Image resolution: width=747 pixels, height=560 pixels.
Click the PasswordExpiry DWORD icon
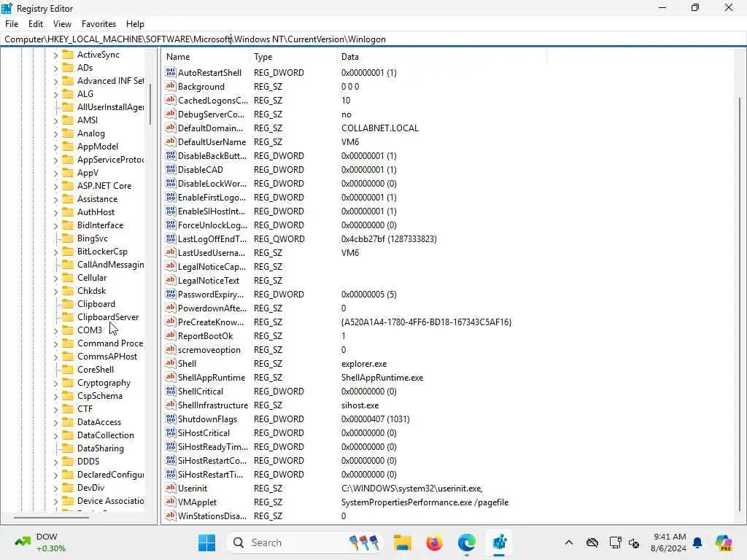(171, 295)
